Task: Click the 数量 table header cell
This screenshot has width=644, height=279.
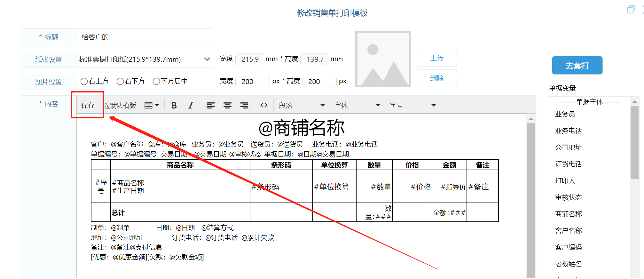Action: pos(374,165)
